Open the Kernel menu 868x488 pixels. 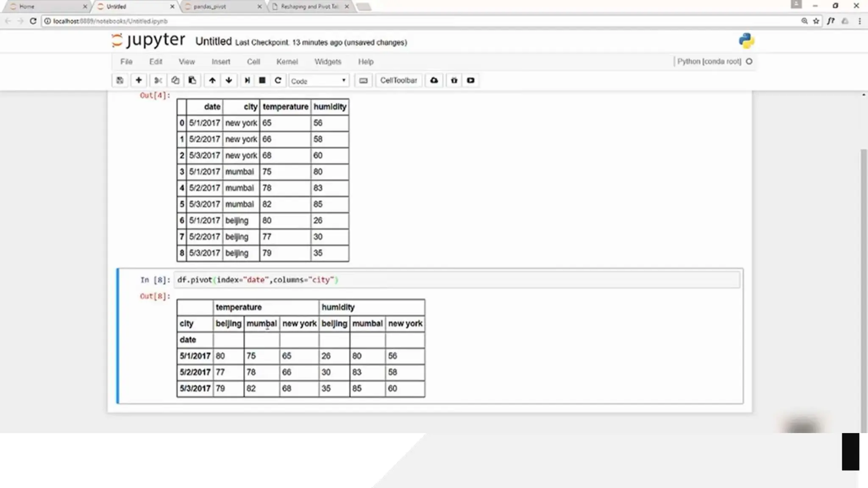pyautogui.click(x=287, y=62)
